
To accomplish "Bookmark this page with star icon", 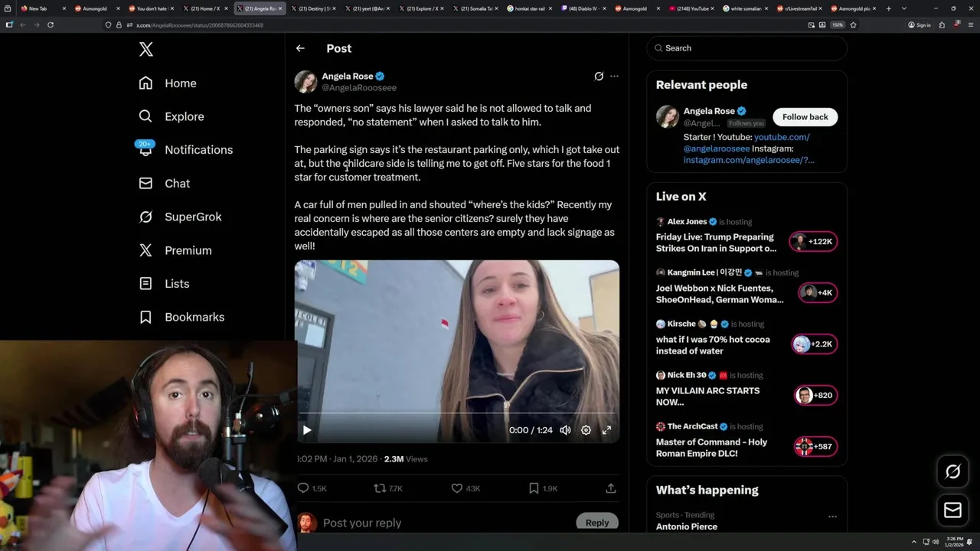I will pyautogui.click(x=853, y=24).
